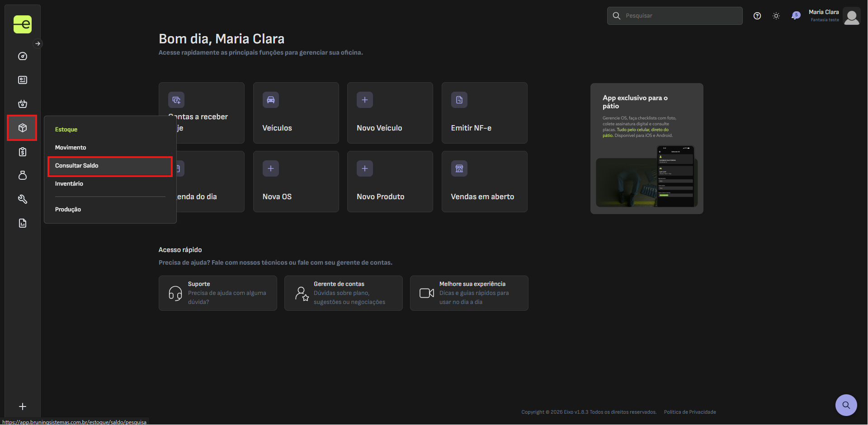Open the dashboard speedometer sidebar icon
868x425 pixels.
23,56
